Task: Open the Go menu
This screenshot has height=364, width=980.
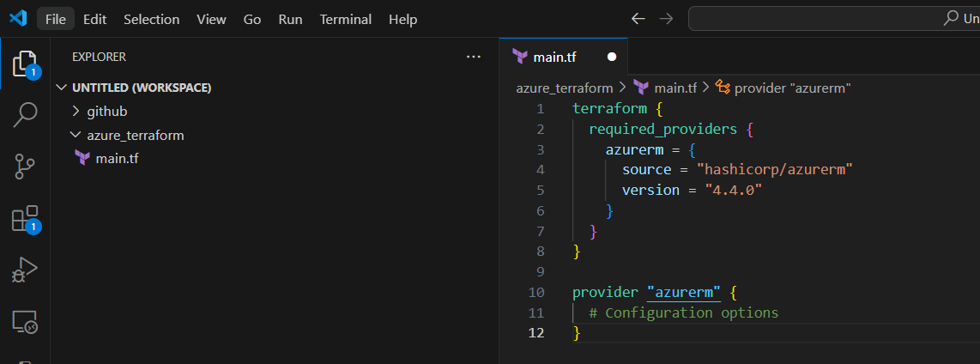Action: 252,20
